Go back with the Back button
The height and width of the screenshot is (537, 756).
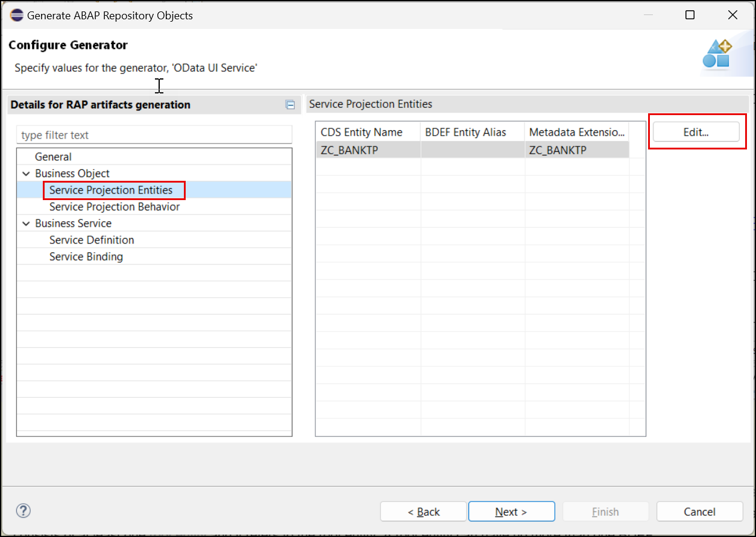pos(423,512)
